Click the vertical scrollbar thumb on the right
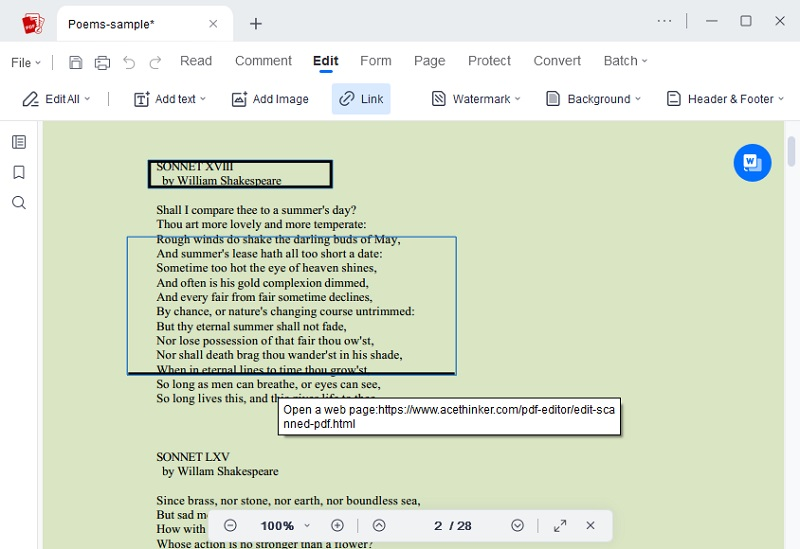Image resolution: width=800 pixels, height=549 pixels. click(x=791, y=152)
